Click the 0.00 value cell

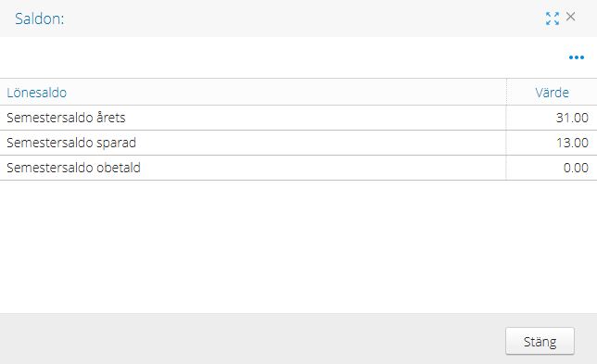coord(552,168)
